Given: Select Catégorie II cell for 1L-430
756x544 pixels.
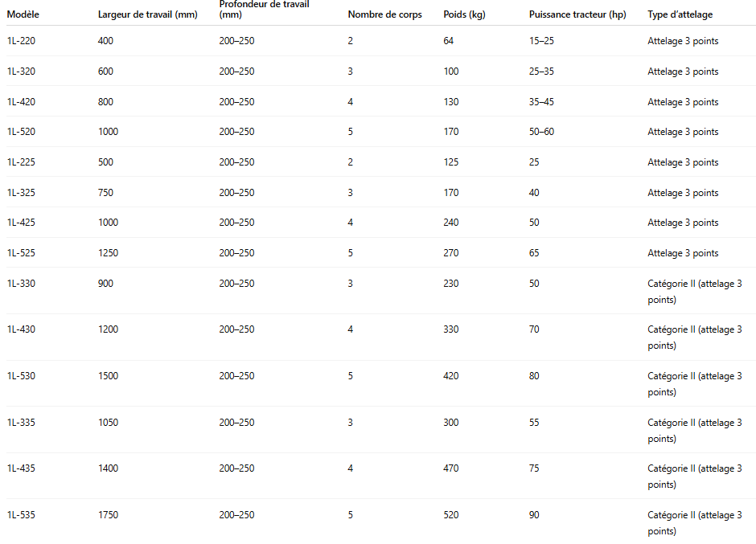Looking at the screenshot, I should point(695,337).
